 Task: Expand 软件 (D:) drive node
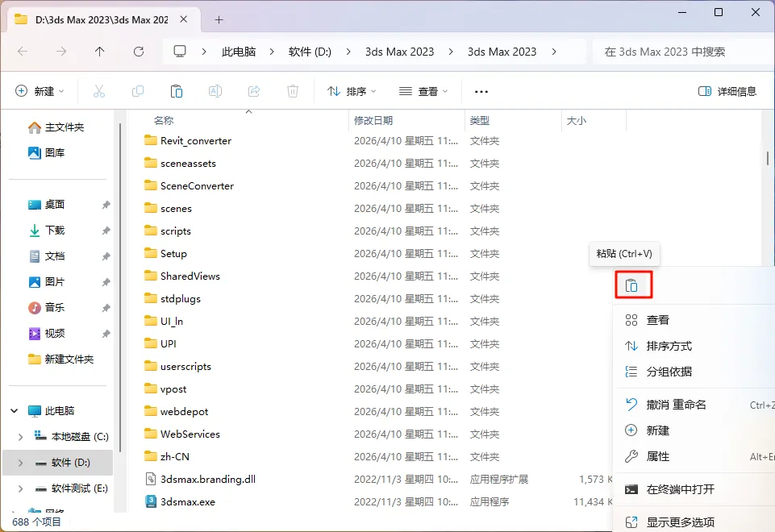click(20, 463)
